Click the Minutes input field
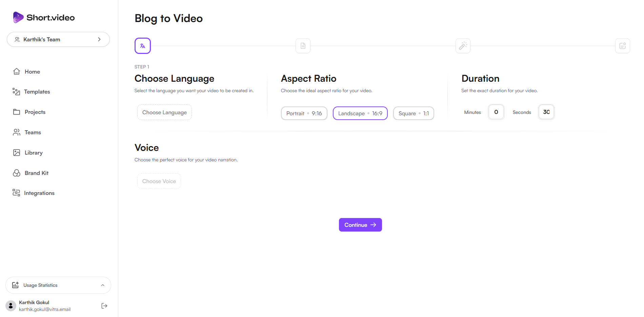The image size is (644, 317). pos(496,112)
